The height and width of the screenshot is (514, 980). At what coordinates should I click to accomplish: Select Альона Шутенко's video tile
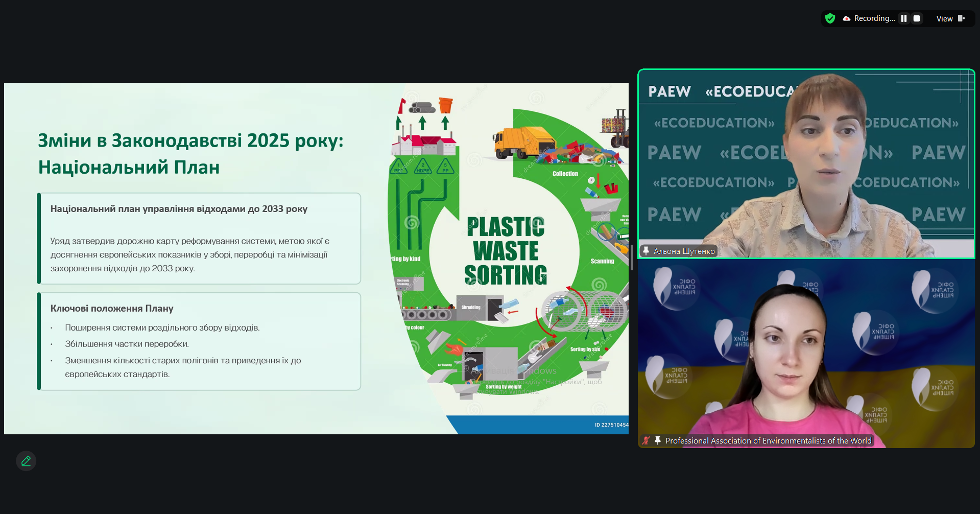(x=806, y=163)
